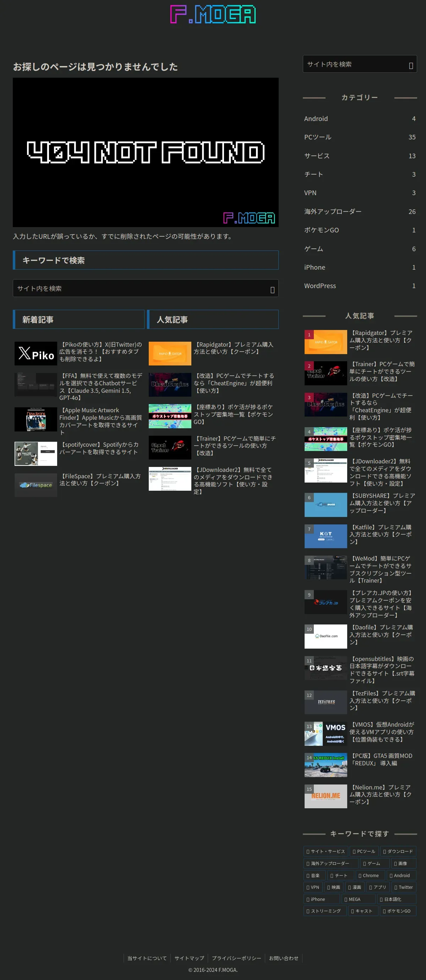The image size is (426, 980).
Task: Select the 漫画 tag
Action: 354,887
